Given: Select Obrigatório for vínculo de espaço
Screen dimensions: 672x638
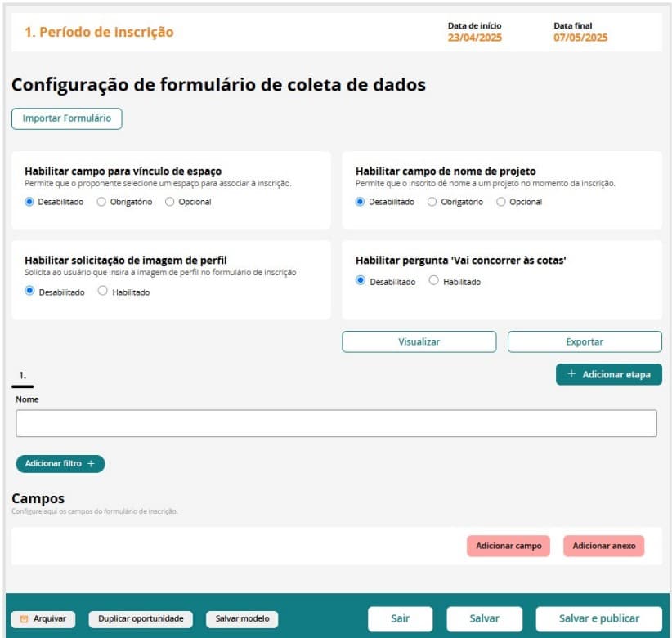Looking at the screenshot, I should click(101, 202).
